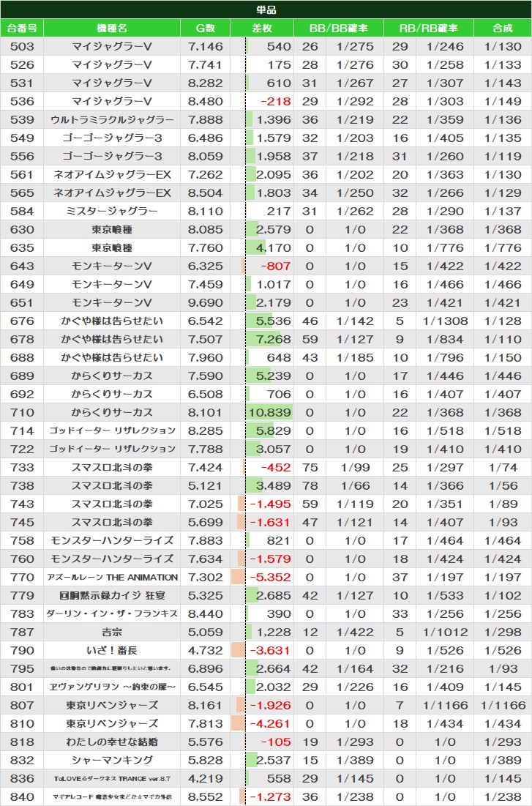Click the 1/66 BB probability
Image resolution: width=532 pixels, height=806 pixels.
click(355, 486)
